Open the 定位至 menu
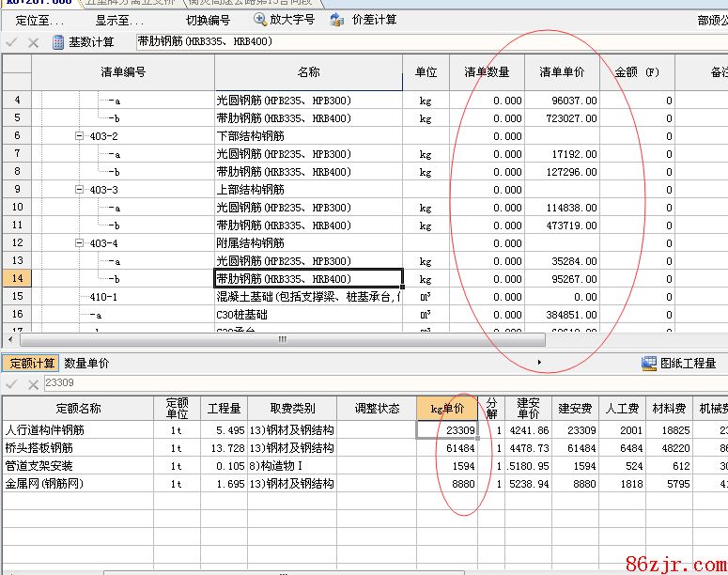Screen dimensions: 728x575 point(40,20)
